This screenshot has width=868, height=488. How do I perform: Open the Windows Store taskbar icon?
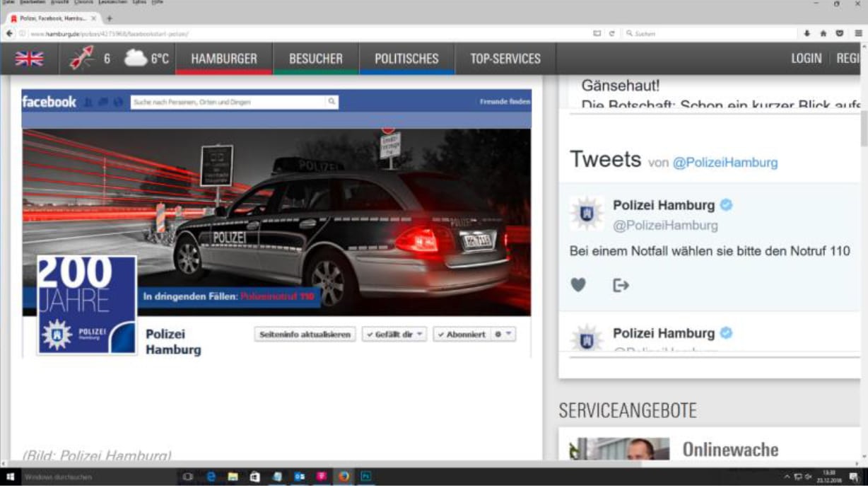254,477
